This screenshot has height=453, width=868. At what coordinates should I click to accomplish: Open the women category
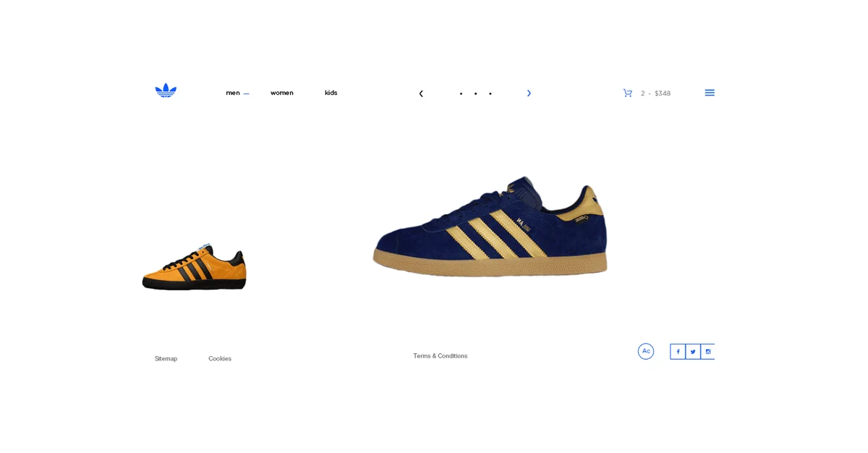(x=282, y=93)
